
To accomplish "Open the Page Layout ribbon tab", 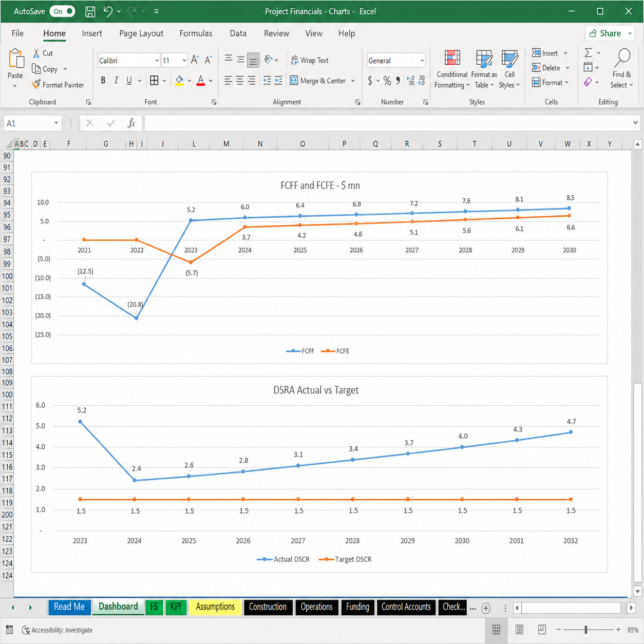I will point(141,33).
